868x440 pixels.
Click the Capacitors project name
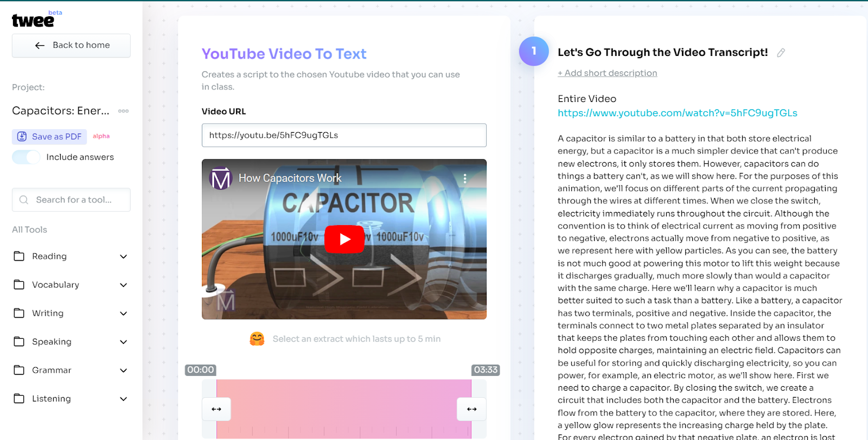61,111
